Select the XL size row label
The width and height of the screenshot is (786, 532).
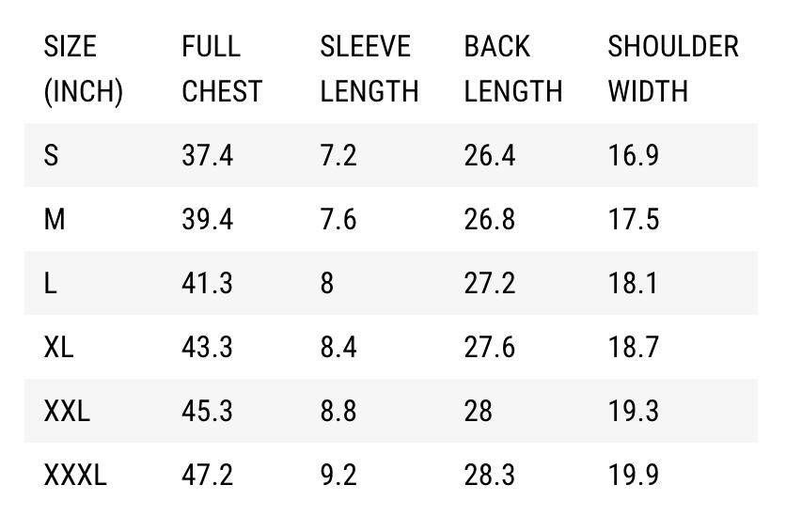[58, 347]
